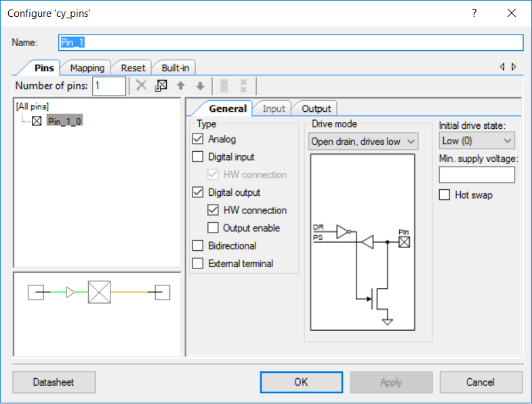Click the Min. supply voltage field

(x=476, y=175)
